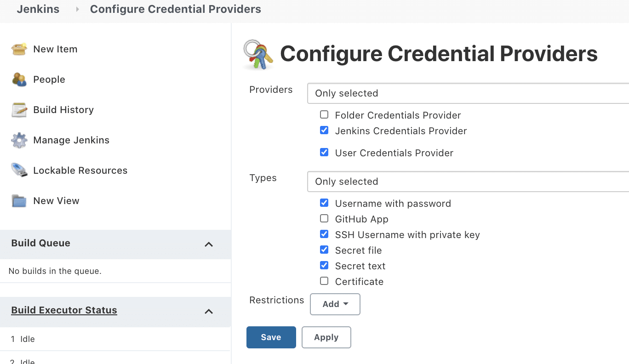Click the Lockable Resources USB drive icon
629x364 pixels.
tap(18, 170)
